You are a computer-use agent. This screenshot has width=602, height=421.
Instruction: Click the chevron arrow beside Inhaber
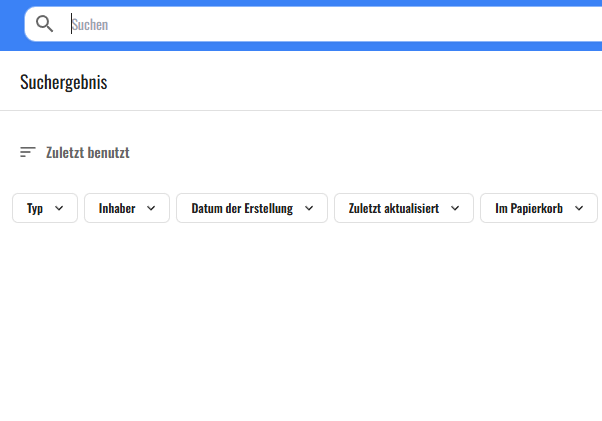[151, 208]
